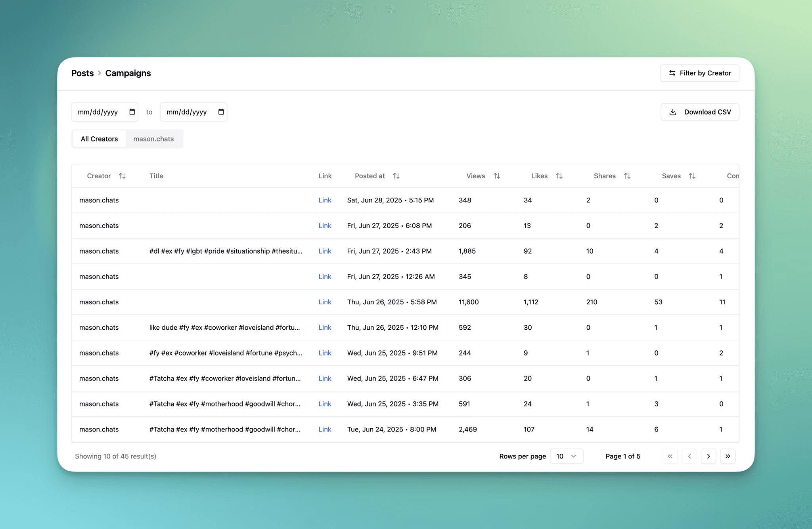
Task: Open Link for the 11,600 views post
Action: (325, 302)
